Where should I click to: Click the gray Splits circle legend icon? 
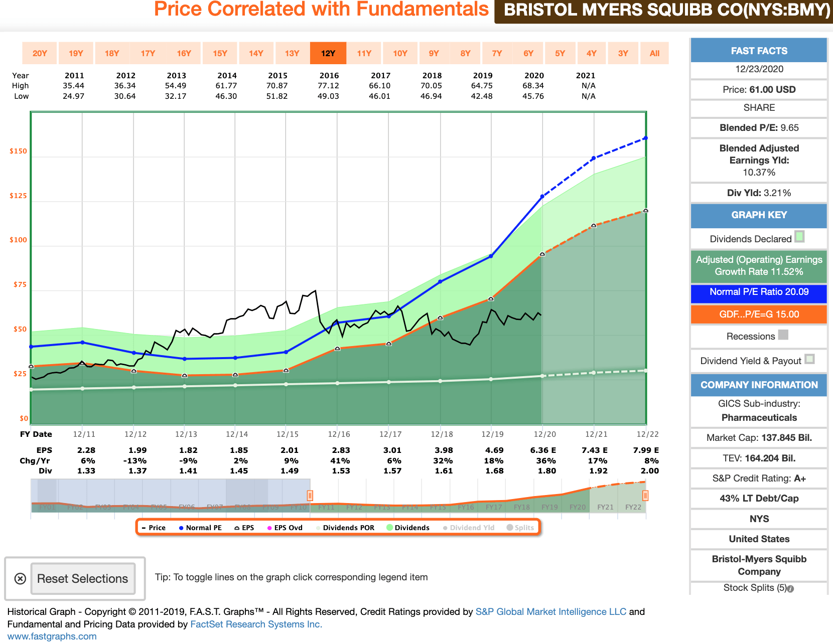[510, 527]
